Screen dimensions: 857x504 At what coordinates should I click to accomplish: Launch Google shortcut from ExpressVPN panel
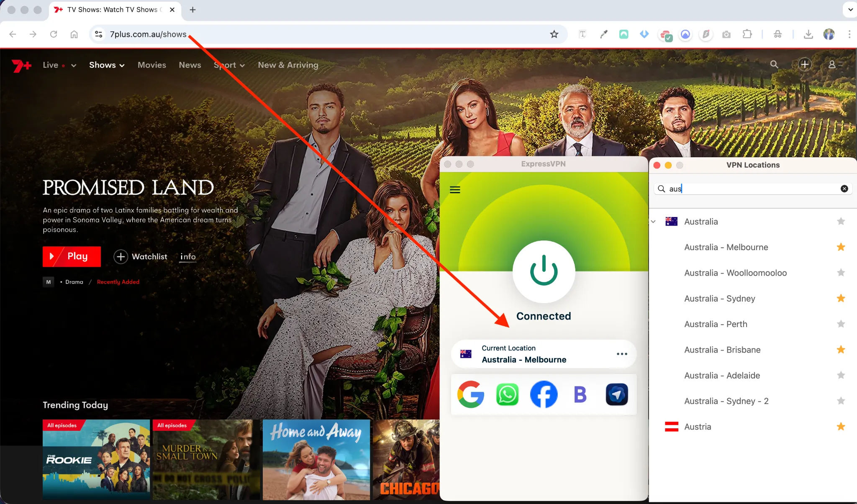(471, 394)
